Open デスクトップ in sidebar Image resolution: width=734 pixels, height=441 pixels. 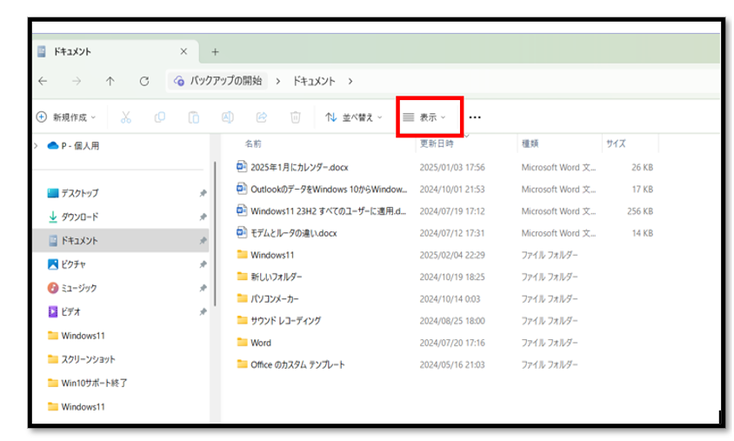(x=121, y=193)
